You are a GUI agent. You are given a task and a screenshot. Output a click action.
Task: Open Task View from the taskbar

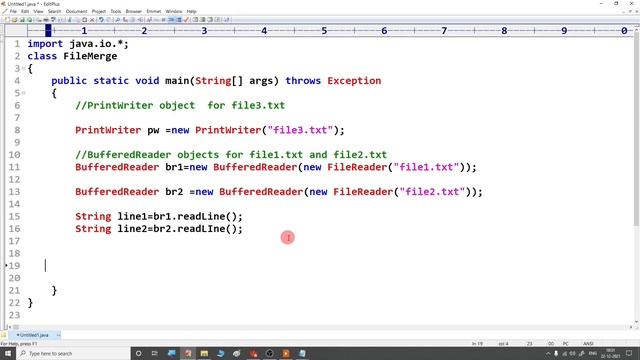(155, 353)
